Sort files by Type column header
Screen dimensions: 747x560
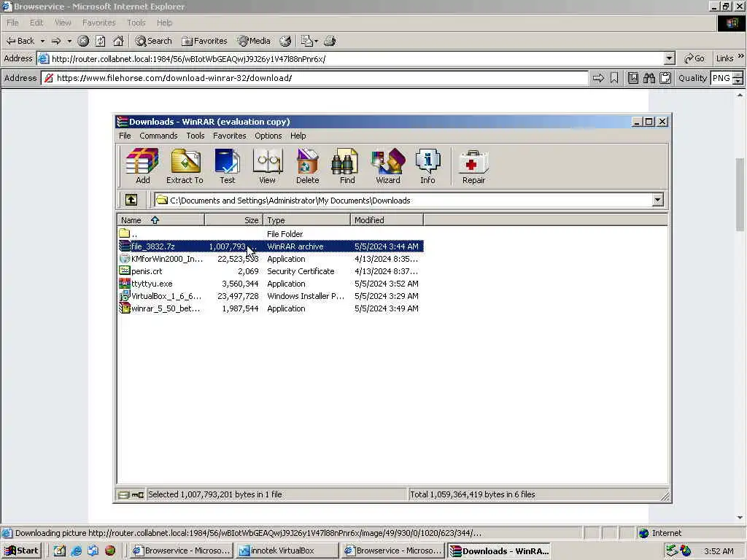point(306,220)
